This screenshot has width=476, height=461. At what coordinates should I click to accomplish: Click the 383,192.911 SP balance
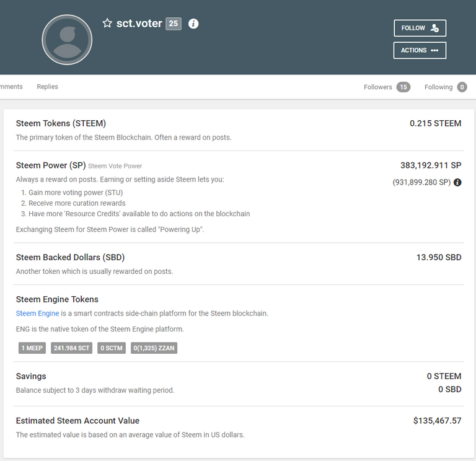[431, 165]
